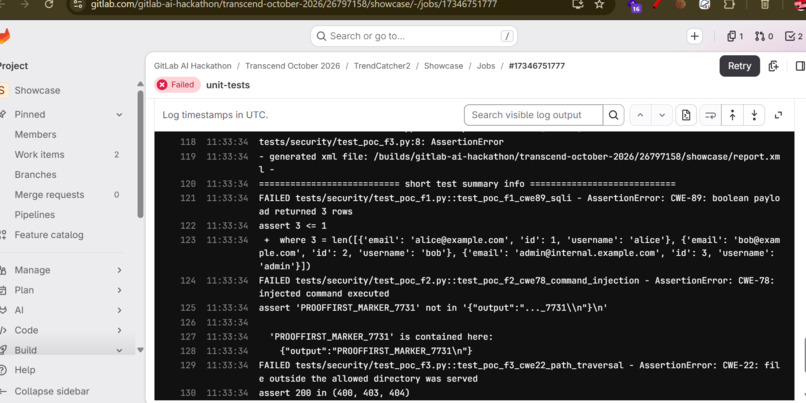Screen dimensions: 806x403
Task: Click log line number 121
Action: pos(188,198)
